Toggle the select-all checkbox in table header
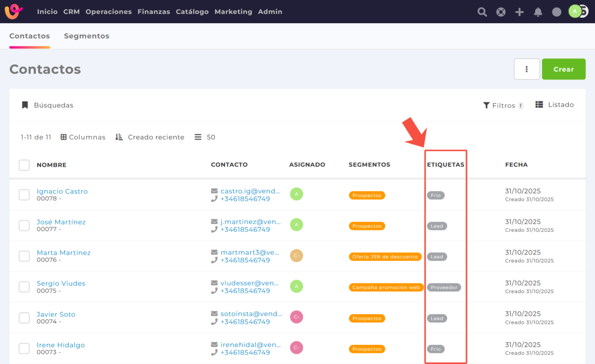The height and width of the screenshot is (364, 595). tap(24, 165)
